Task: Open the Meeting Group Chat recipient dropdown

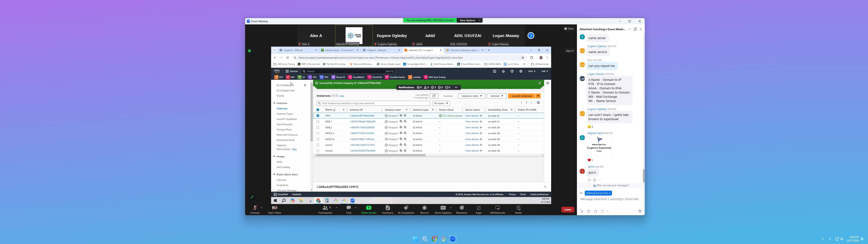Action: 598,193
